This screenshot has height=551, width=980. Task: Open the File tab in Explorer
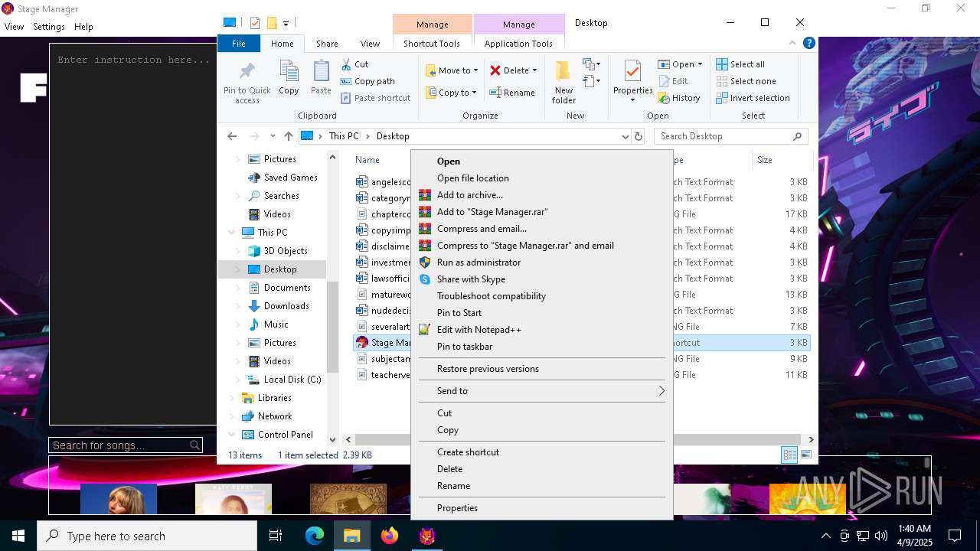(239, 44)
